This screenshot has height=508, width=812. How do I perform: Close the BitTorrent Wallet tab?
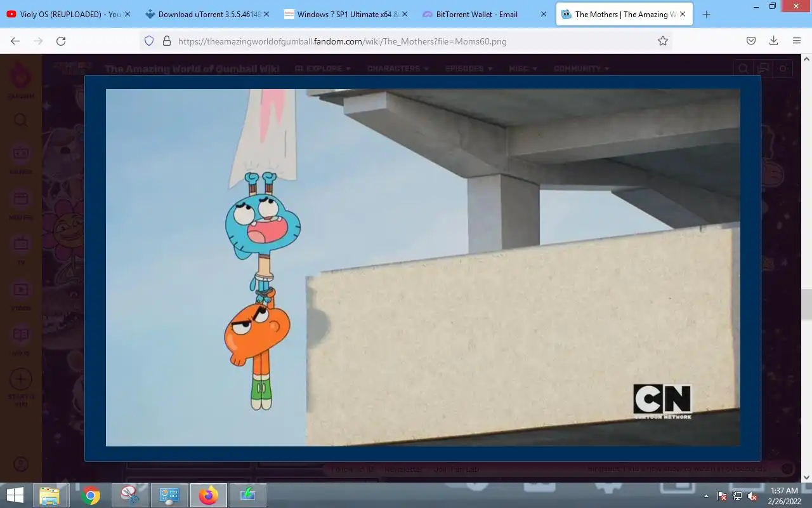pyautogui.click(x=544, y=14)
